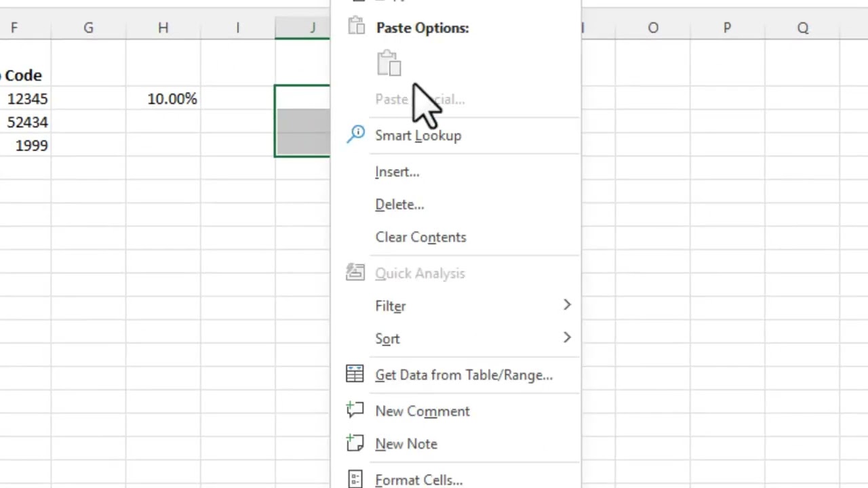Viewport: 868px width, 488px height.
Task: Select column P header
Action: [x=727, y=28]
